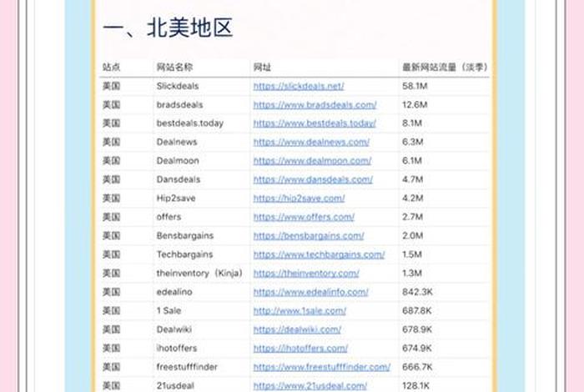
Task: Open the hip2save.com link
Action: (299, 198)
